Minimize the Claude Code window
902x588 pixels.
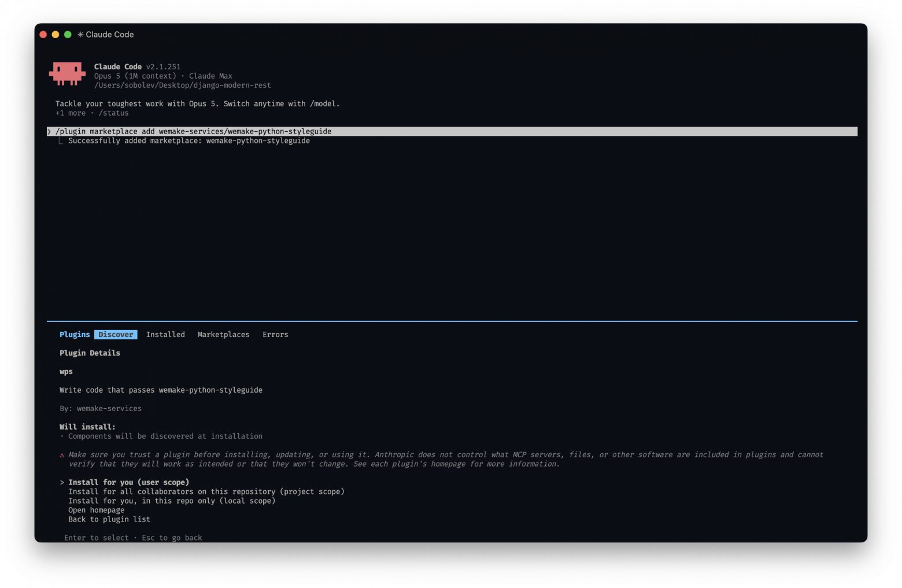click(56, 35)
